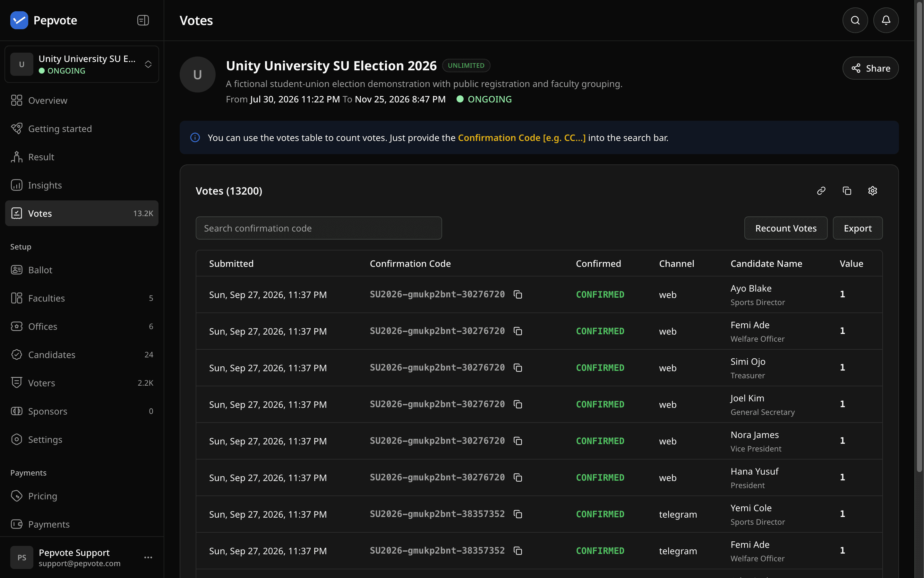Open Candidates in sidebar

tap(82, 355)
